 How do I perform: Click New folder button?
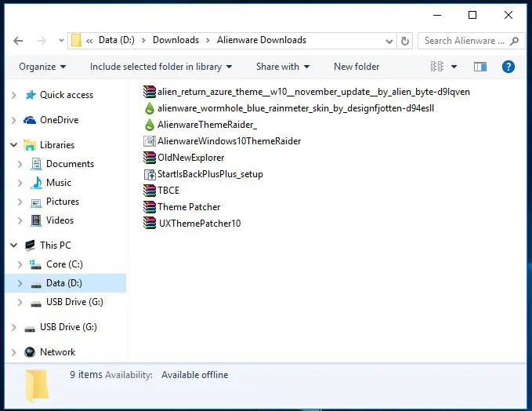[356, 67]
